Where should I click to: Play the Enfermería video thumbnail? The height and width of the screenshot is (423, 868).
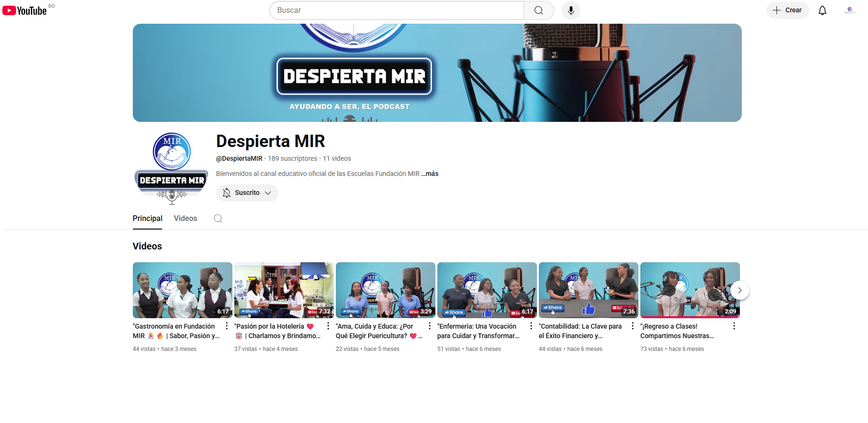487,290
